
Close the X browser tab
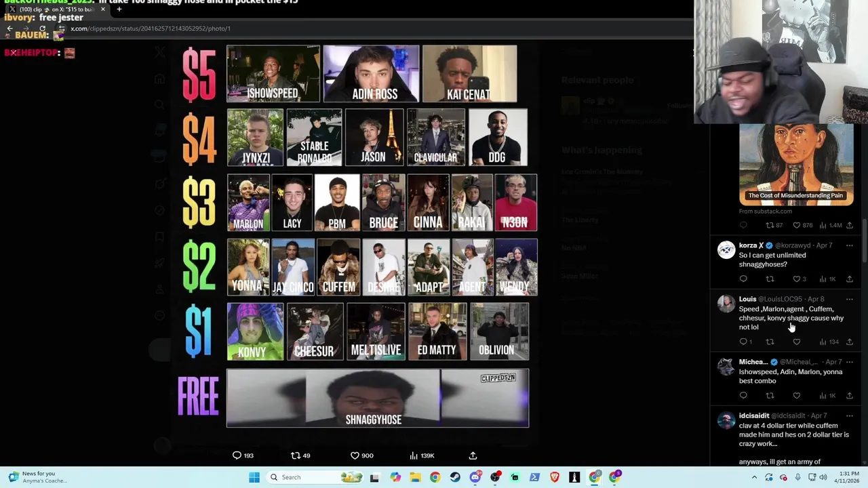pyautogui.click(x=102, y=9)
